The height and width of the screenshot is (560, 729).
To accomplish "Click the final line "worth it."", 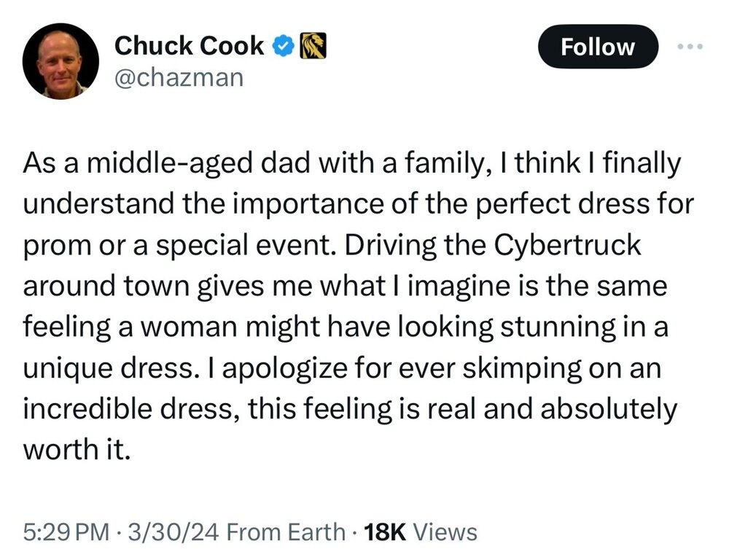I will click(x=77, y=449).
